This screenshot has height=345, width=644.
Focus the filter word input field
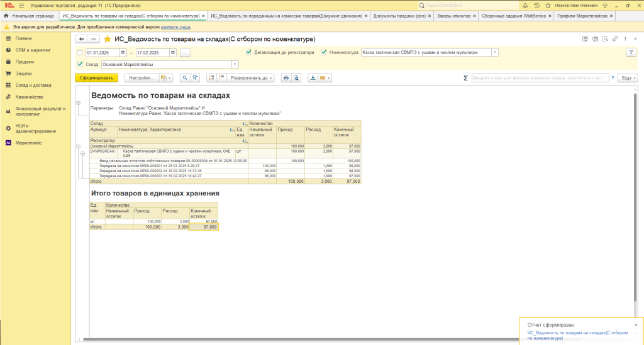[x=540, y=78]
